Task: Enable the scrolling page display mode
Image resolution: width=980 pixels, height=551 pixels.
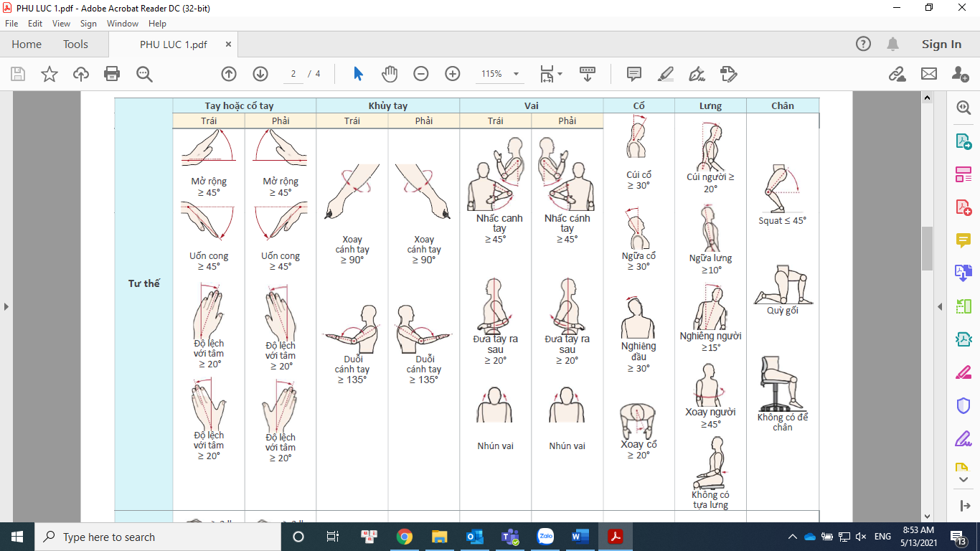Action: [x=588, y=74]
